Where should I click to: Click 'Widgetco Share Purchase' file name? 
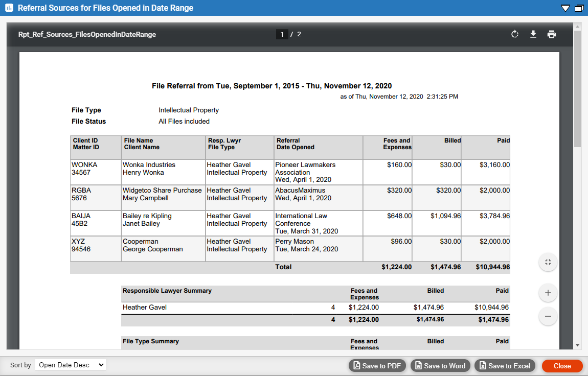point(162,190)
